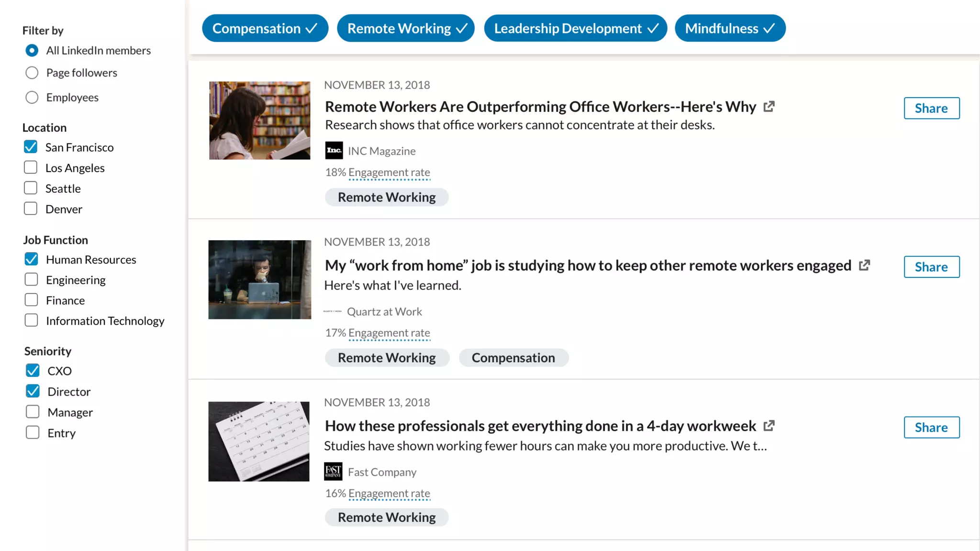Toggle the Remote Working filter pill at top
Screen dimensions: 980x551
(406, 28)
